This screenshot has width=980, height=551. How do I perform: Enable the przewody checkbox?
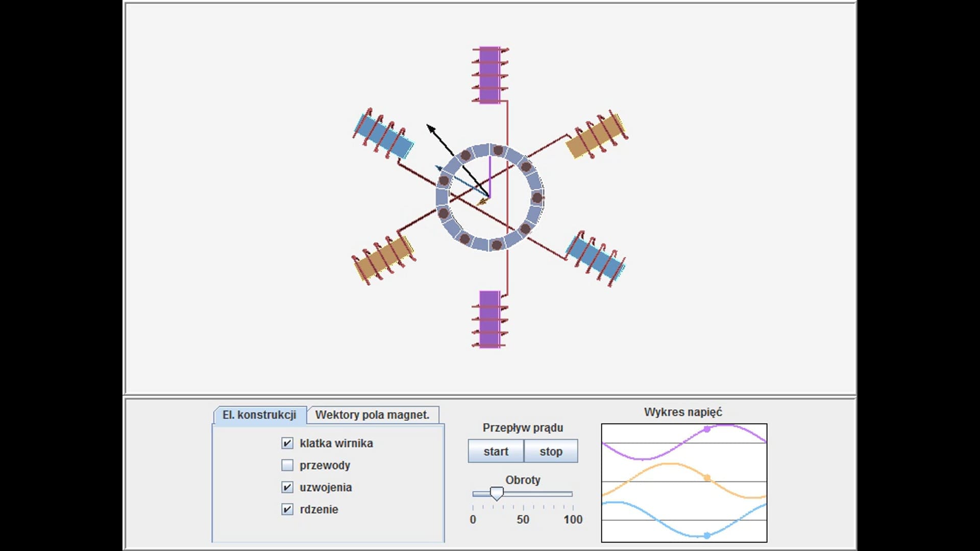(287, 465)
